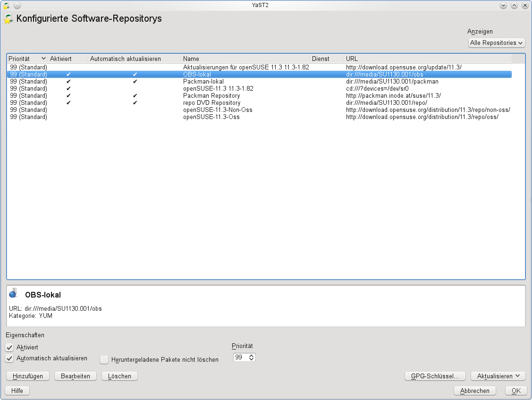Open the Aktualisieren dropdown button
This screenshot has height=400, width=532.
(498, 376)
